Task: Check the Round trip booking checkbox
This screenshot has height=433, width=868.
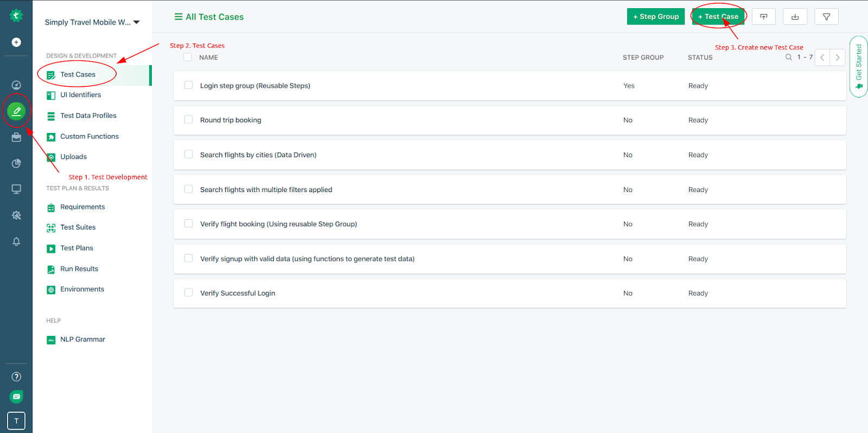Action: coord(188,119)
